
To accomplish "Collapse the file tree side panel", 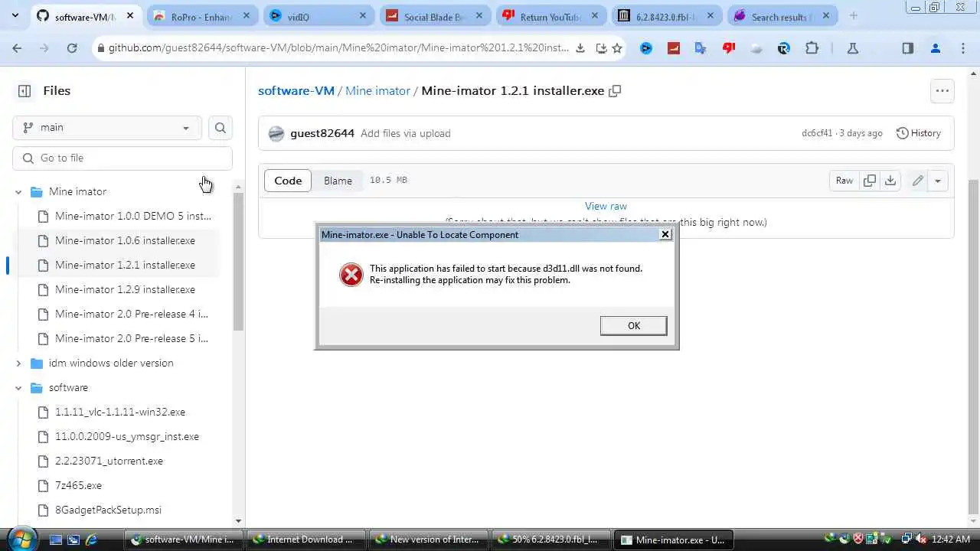I will (24, 90).
